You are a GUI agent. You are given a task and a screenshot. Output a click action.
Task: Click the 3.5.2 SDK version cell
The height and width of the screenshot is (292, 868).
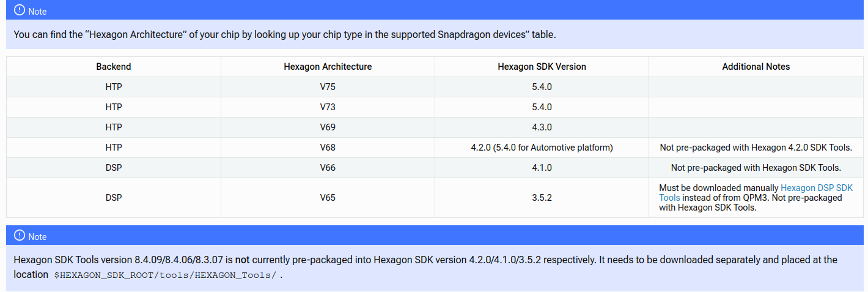click(x=542, y=198)
